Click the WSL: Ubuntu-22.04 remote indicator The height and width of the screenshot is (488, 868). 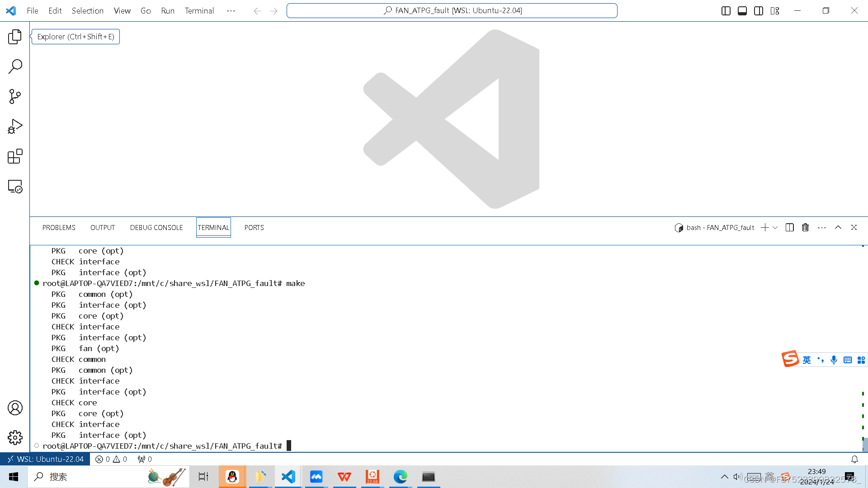[45, 459]
